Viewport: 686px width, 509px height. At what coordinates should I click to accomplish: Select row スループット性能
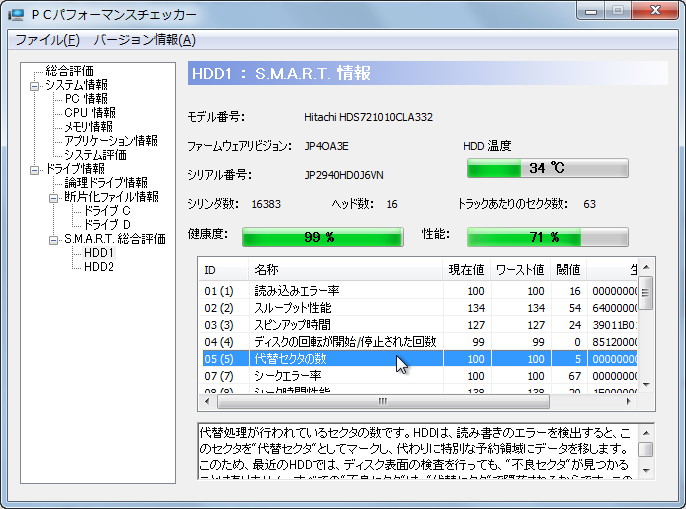click(419, 308)
